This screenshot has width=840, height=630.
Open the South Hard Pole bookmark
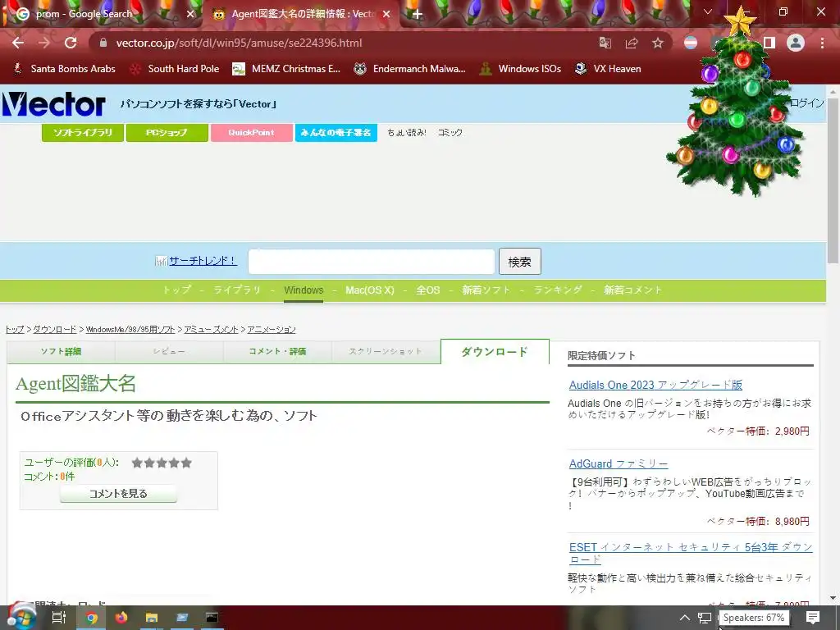click(x=176, y=69)
